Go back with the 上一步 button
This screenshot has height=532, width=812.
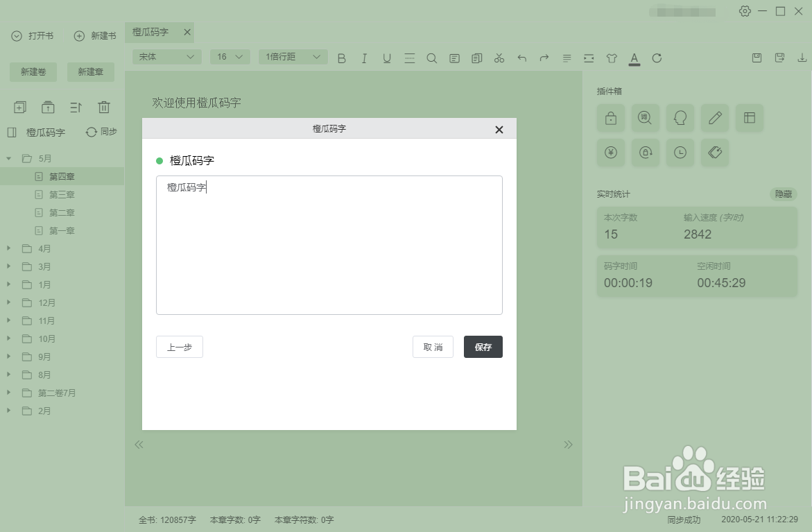point(180,347)
